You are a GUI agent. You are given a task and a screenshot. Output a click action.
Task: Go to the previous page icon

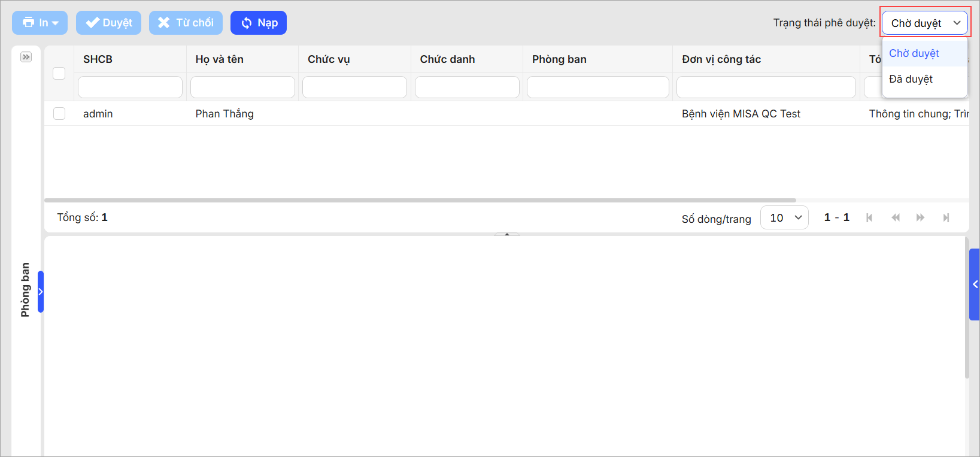point(896,217)
